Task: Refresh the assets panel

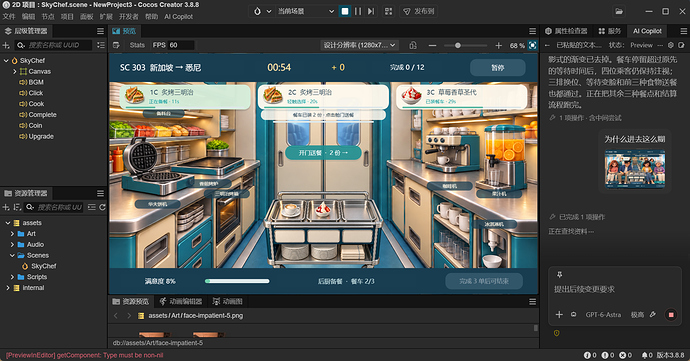Action: (102, 207)
